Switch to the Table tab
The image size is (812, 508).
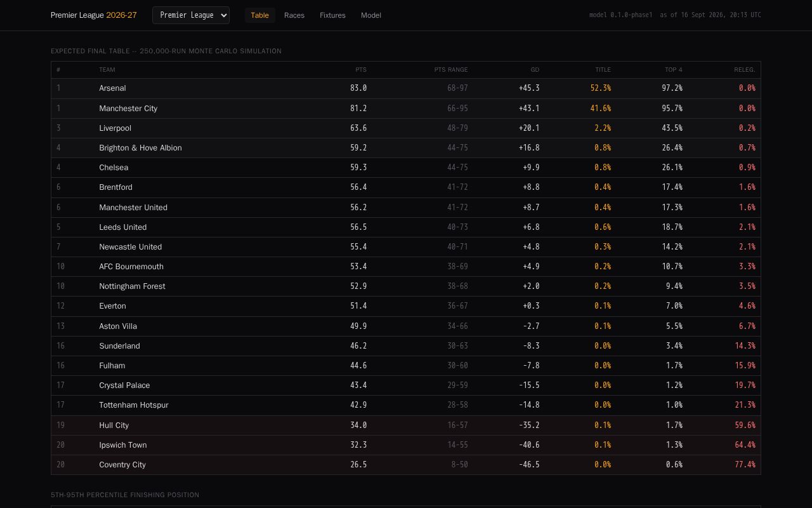[x=260, y=15]
